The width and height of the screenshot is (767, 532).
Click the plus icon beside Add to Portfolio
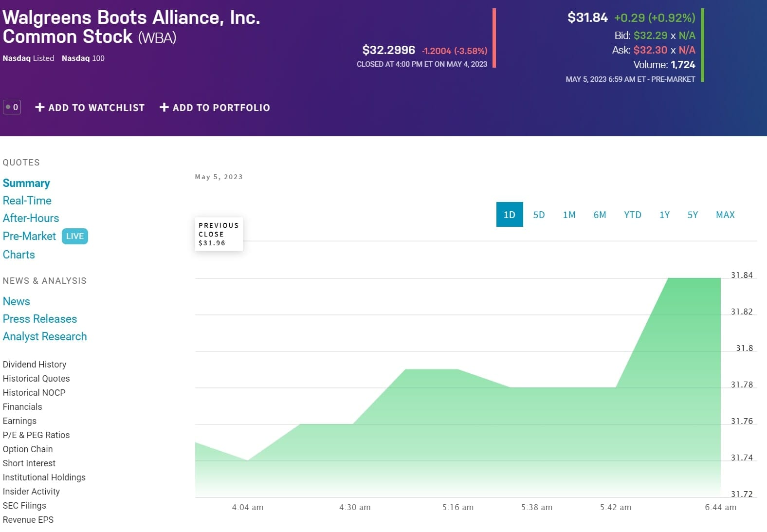(164, 107)
